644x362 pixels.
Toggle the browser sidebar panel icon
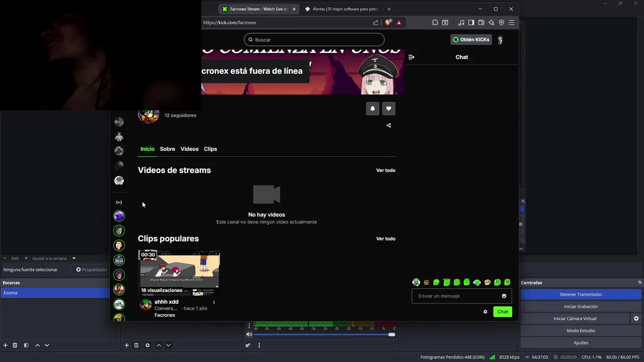471,22
